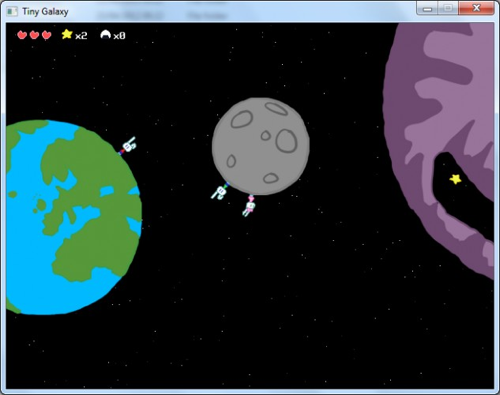Click the white rabbit character on Earth
Screen dimensions: 500x395
click(128, 146)
